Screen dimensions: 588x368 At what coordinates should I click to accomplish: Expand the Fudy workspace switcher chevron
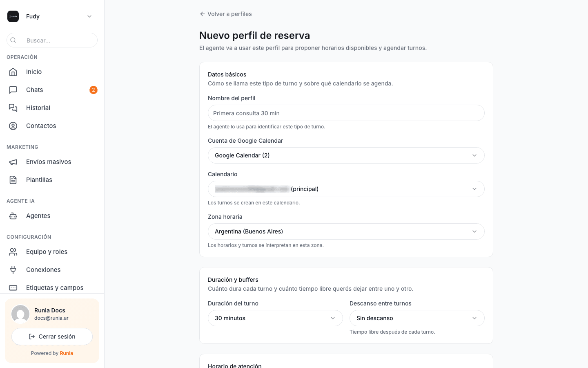click(89, 16)
